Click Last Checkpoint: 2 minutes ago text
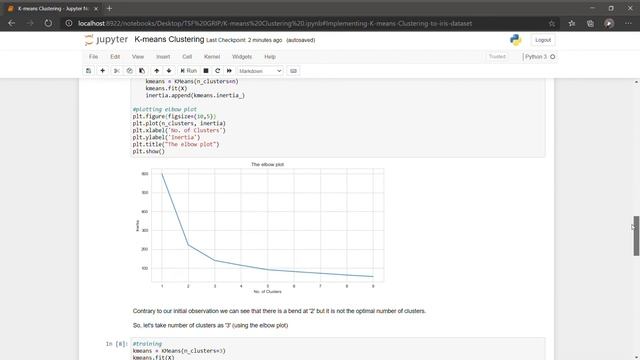Viewport: 640px width, 360px height. [x=244, y=40]
